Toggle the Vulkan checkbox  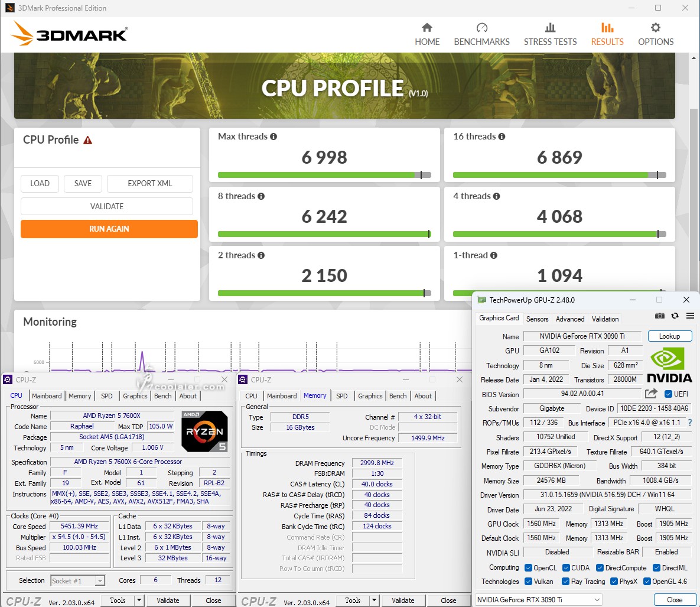(x=529, y=581)
